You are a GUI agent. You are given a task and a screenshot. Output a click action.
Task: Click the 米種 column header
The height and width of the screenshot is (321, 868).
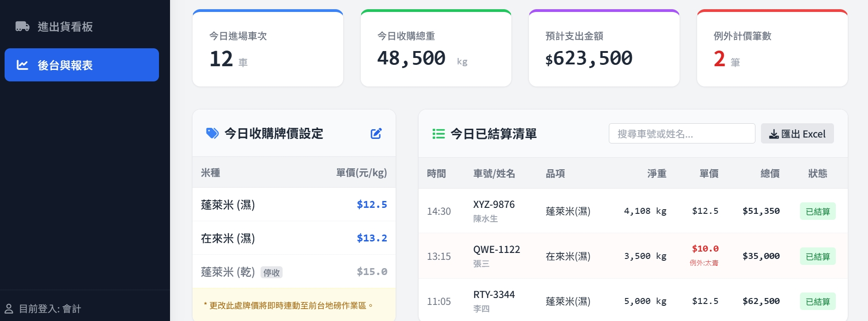click(x=210, y=172)
